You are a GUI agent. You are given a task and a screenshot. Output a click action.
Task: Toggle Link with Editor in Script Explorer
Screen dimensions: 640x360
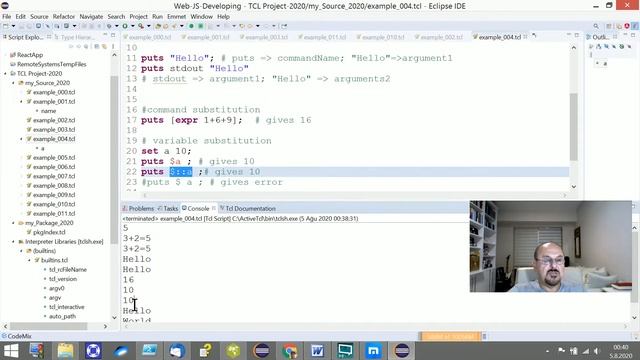(104, 46)
